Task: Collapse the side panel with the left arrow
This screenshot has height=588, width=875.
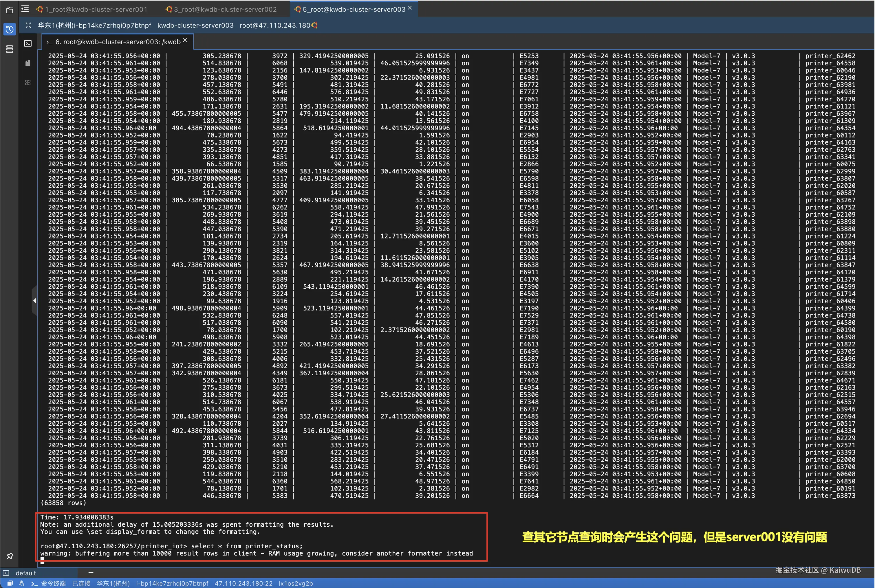Action: click(x=34, y=300)
